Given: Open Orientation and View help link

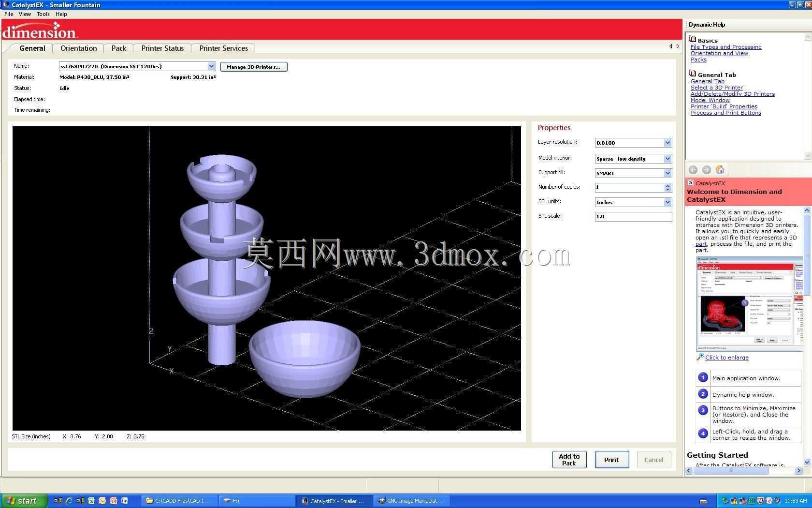Looking at the screenshot, I should coord(719,53).
